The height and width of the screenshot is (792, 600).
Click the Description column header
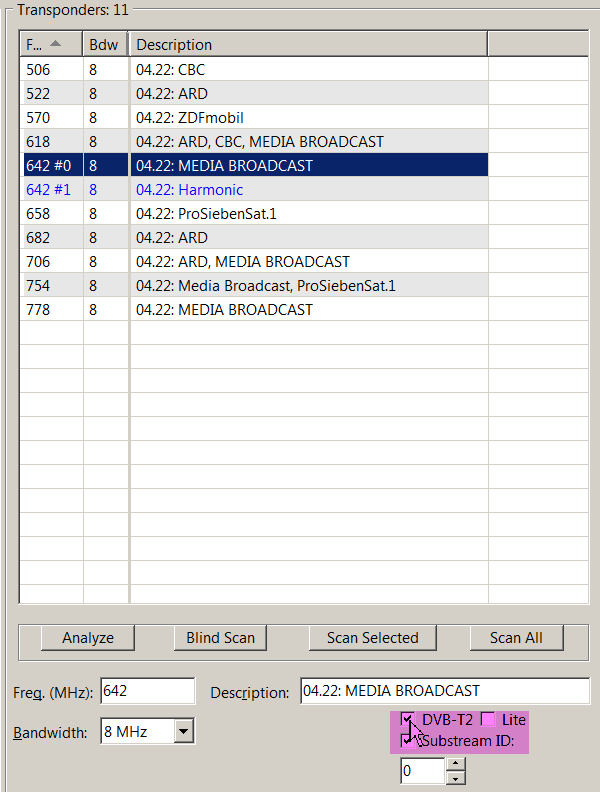coord(309,44)
